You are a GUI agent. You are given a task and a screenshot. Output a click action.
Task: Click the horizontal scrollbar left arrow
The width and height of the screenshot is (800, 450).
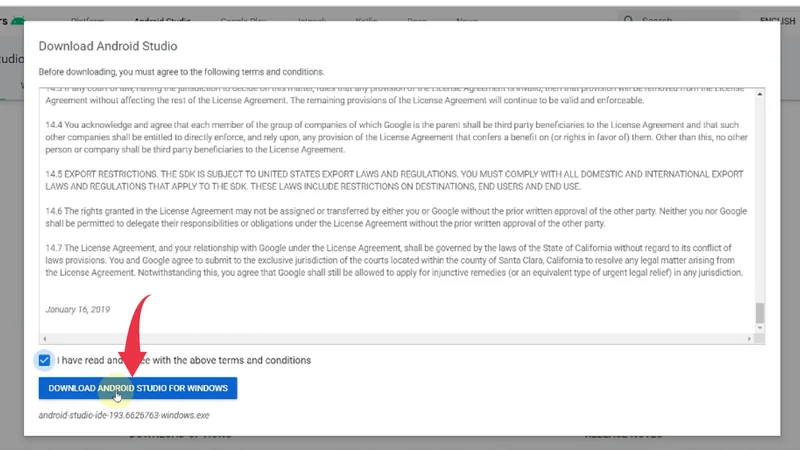[44, 339]
